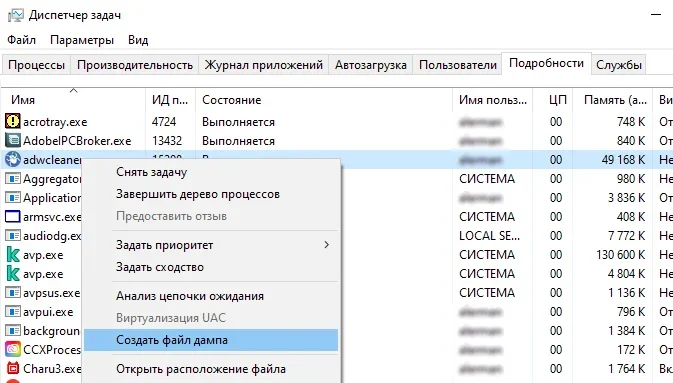Open the Файл menu
Image resolution: width=673 pixels, height=383 pixels.
pos(21,40)
